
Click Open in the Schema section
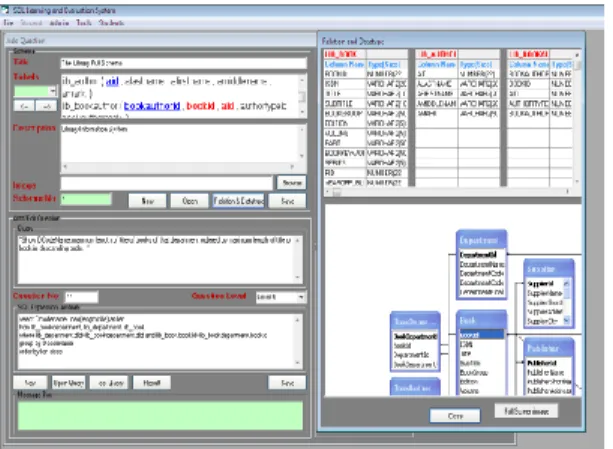190,201
